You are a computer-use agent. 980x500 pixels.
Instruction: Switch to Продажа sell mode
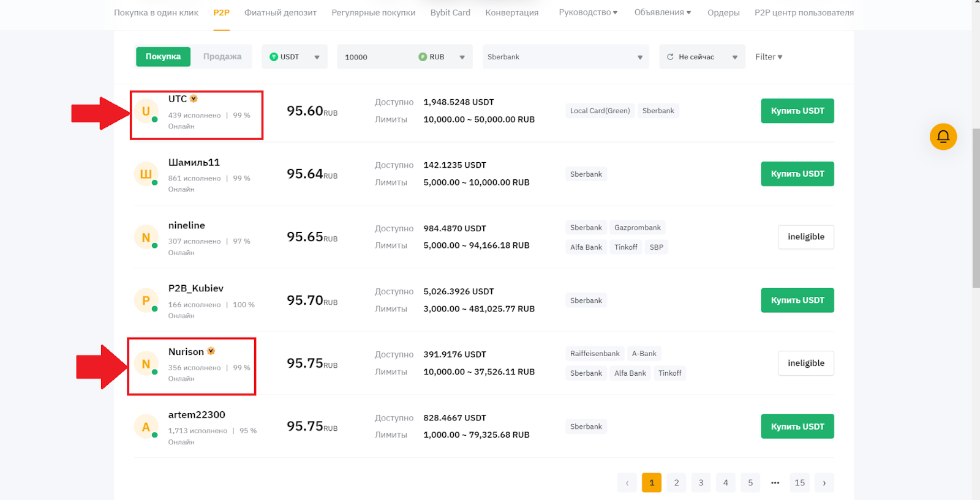pos(222,56)
